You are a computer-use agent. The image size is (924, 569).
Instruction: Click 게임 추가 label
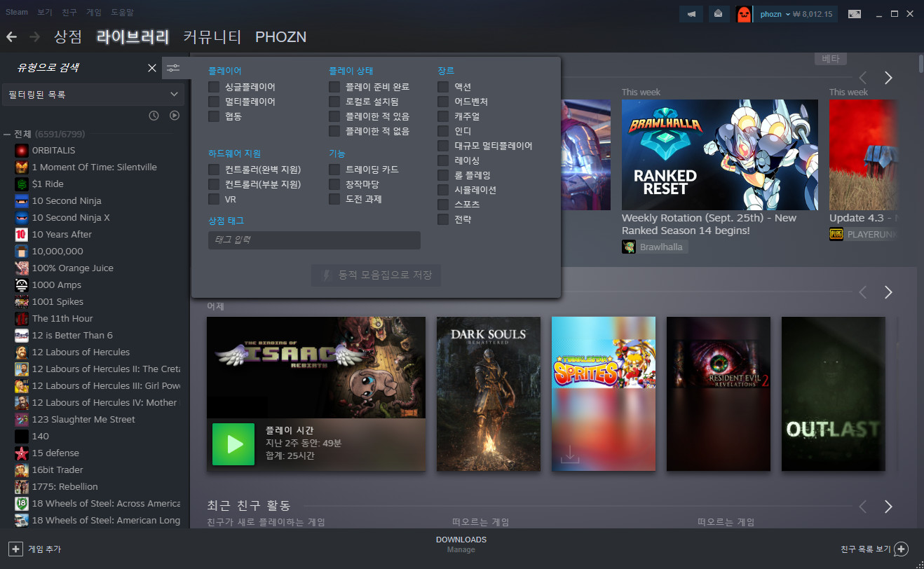(45, 549)
